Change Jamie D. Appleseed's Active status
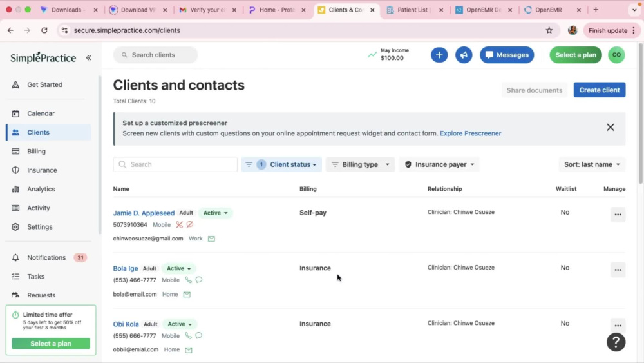Screen dimensions: 644x363 pos(216,213)
